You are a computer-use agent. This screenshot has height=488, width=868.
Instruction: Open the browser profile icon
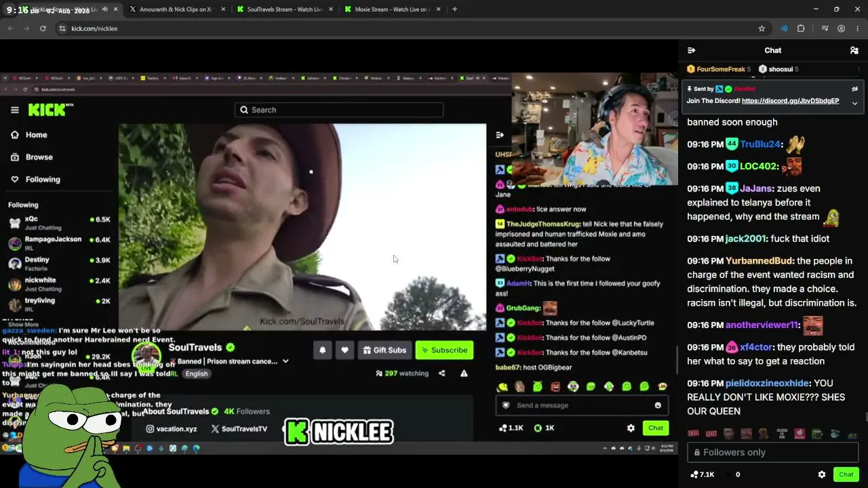pyautogui.click(x=841, y=28)
